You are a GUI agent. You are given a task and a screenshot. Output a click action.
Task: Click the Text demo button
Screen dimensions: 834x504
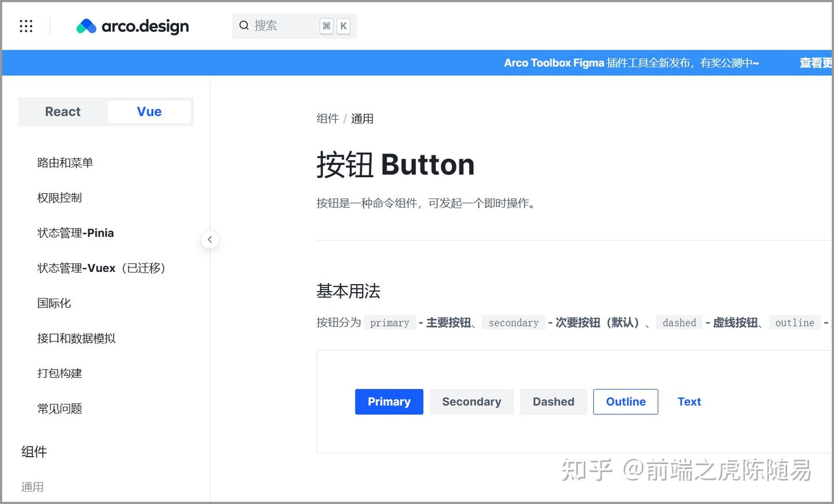(x=689, y=402)
